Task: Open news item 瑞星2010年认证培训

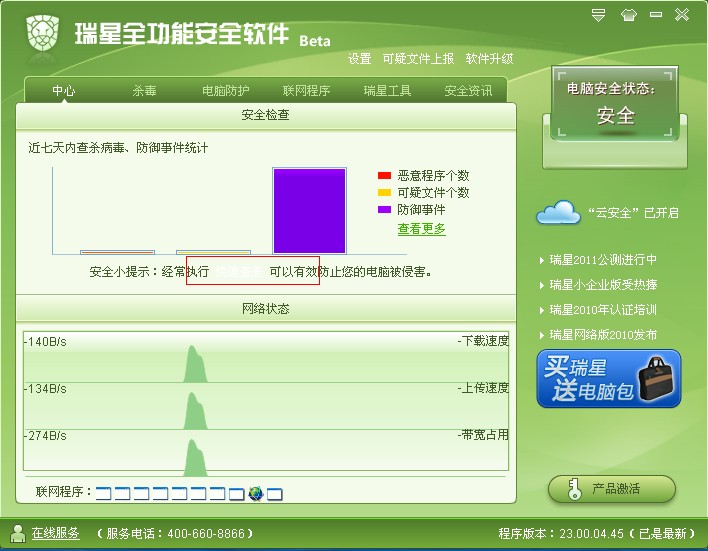Action: coord(603,310)
